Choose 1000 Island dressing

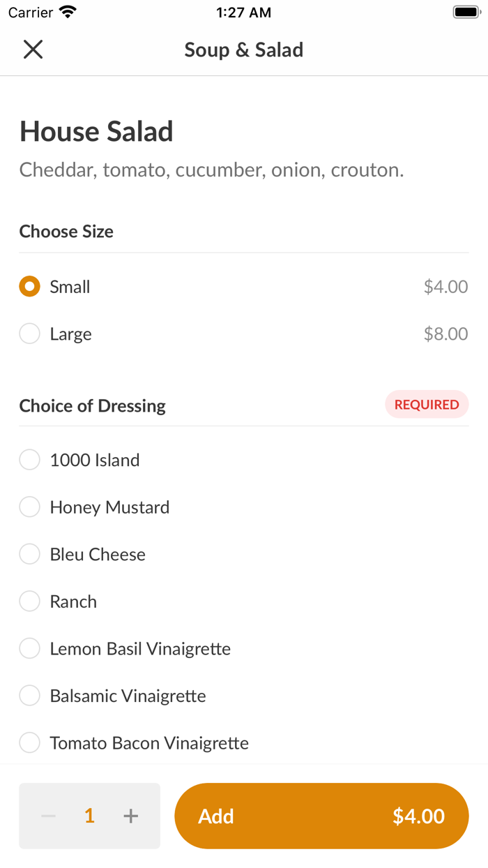(29, 460)
